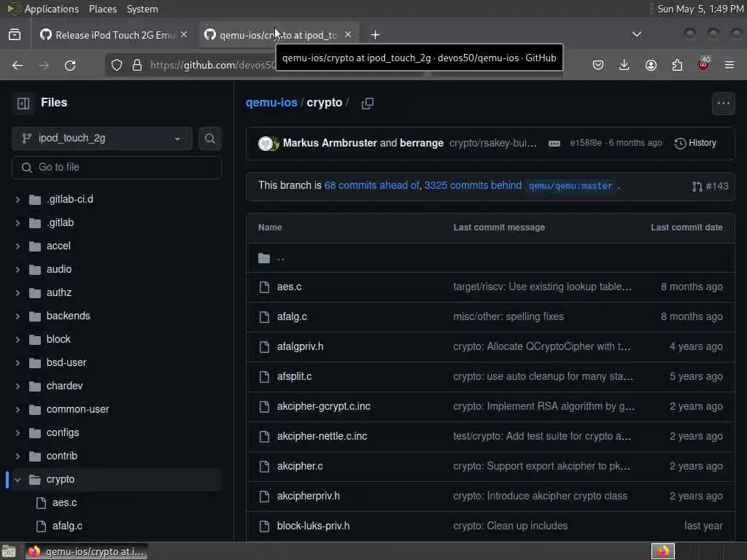Image resolution: width=747 pixels, height=560 pixels.
Task: Expand the commit message ellipsis button
Action: click(554, 144)
